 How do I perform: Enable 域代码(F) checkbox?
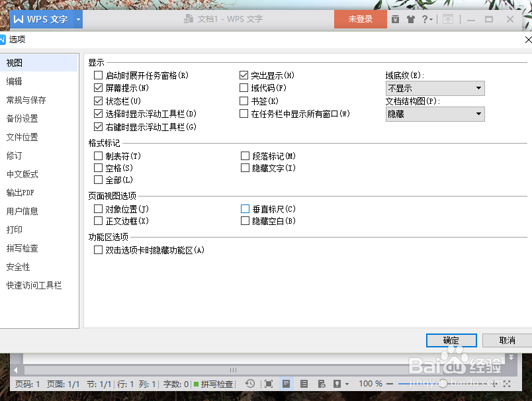(x=244, y=88)
